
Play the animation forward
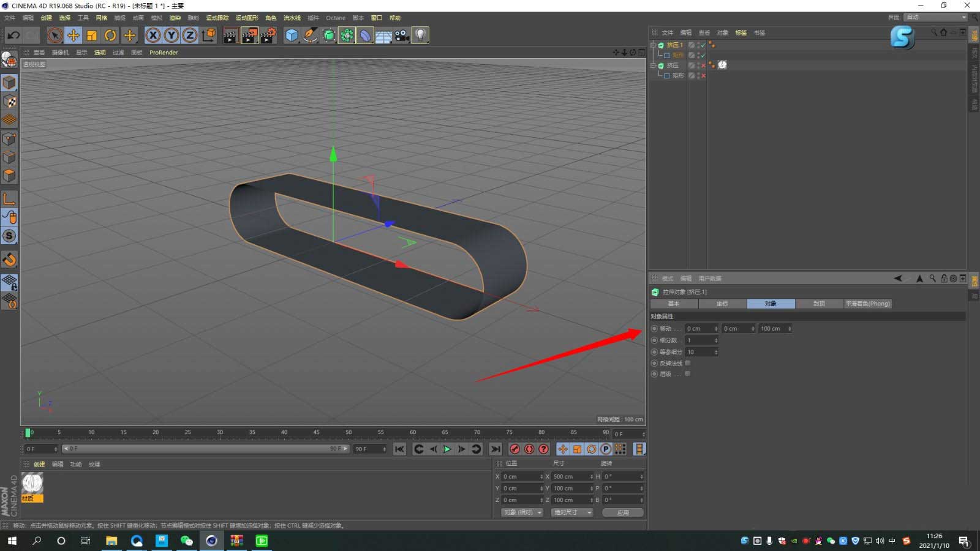(447, 449)
